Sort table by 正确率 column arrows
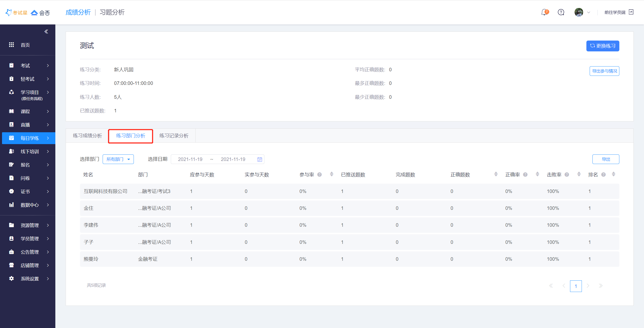 [x=537, y=174]
